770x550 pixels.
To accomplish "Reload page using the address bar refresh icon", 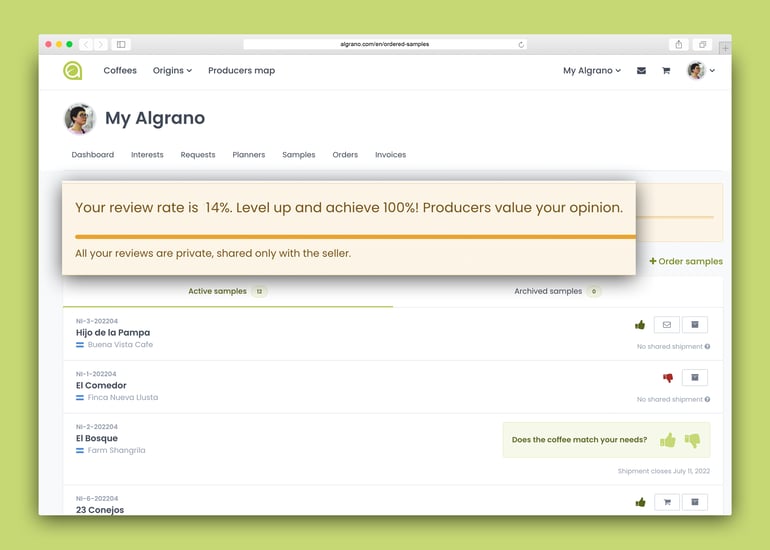I will tap(521, 45).
